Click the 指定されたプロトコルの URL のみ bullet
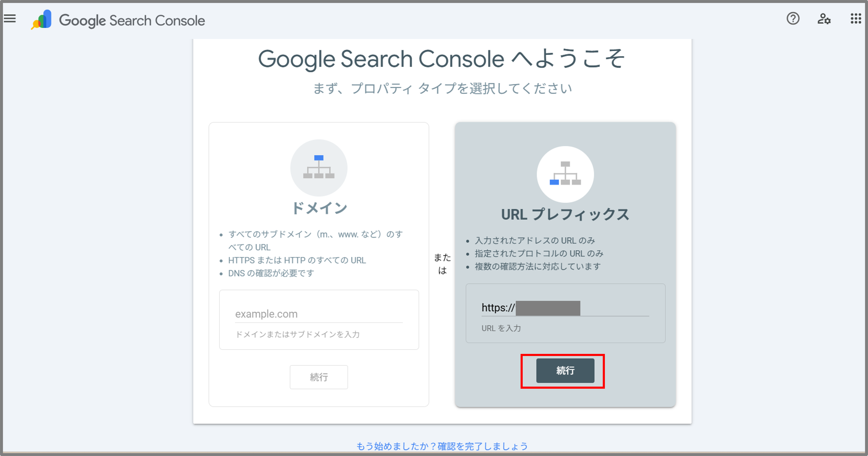Screen dimensions: 868x456 [539, 253]
